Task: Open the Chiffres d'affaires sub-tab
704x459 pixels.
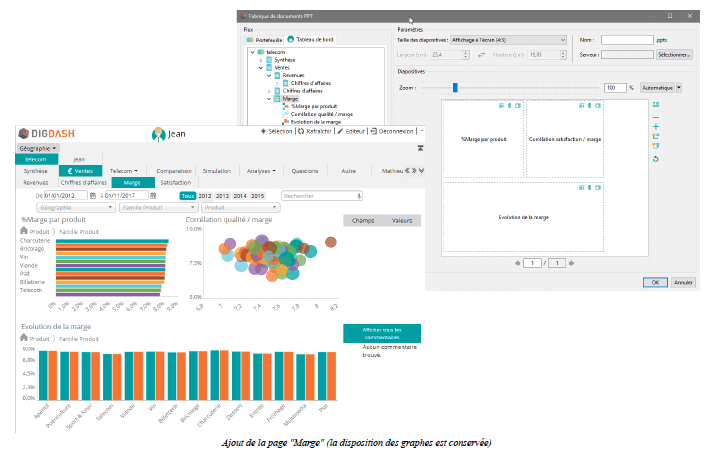Action: 84,182
